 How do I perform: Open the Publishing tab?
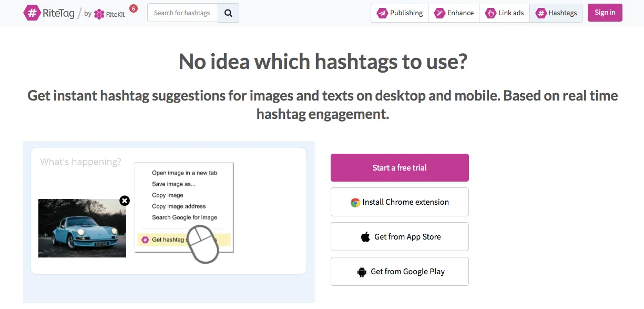pyautogui.click(x=400, y=13)
